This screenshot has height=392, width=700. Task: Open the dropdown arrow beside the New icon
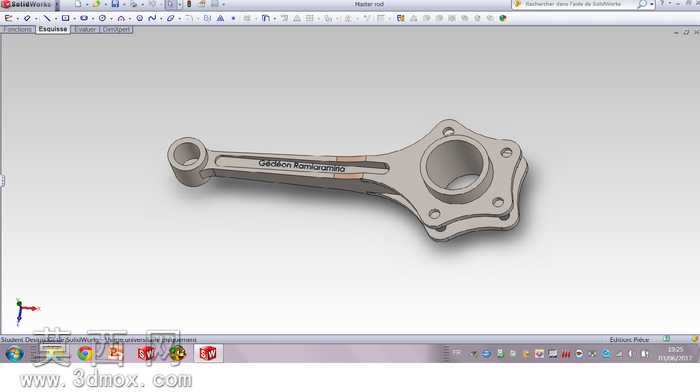(87, 4)
